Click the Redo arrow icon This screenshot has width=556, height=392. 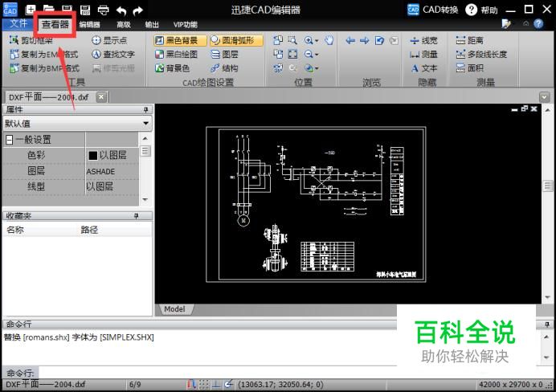pyautogui.click(x=137, y=10)
